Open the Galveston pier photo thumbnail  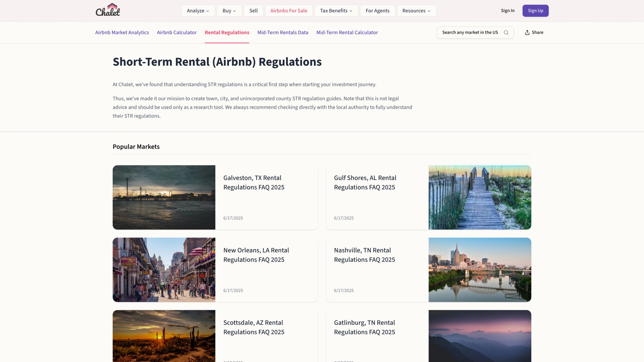tap(164, 197)
